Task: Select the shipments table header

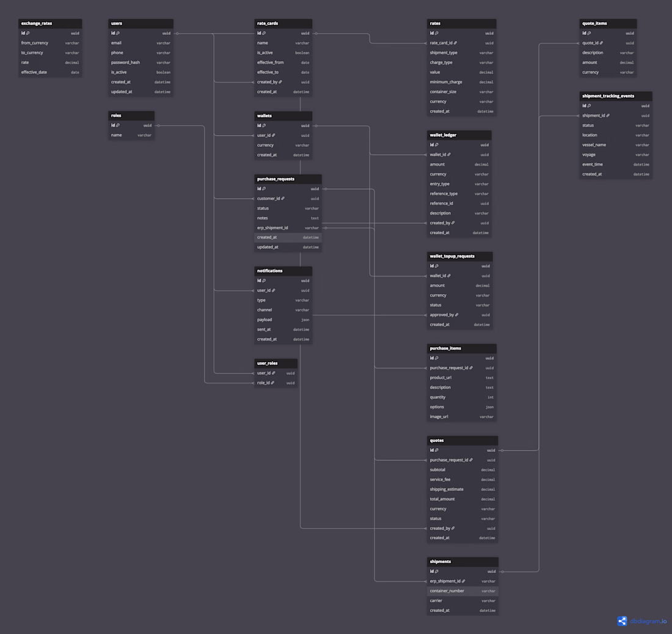Action: click(x=463, y=561)
